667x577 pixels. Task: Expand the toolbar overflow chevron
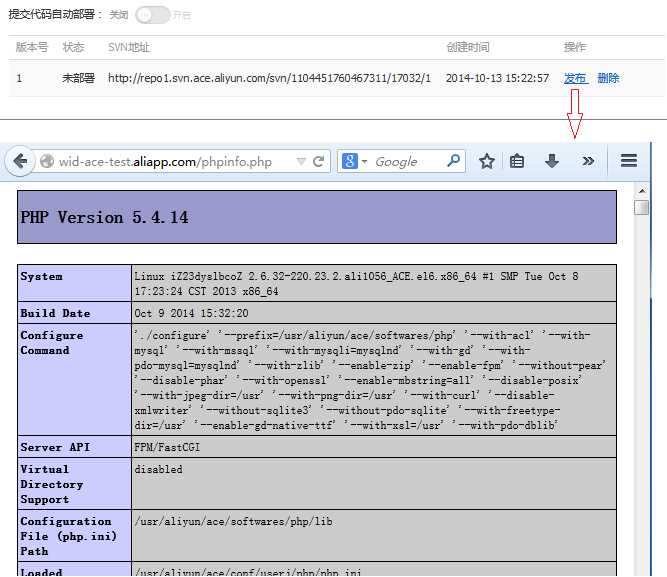[x=588, y=161]
